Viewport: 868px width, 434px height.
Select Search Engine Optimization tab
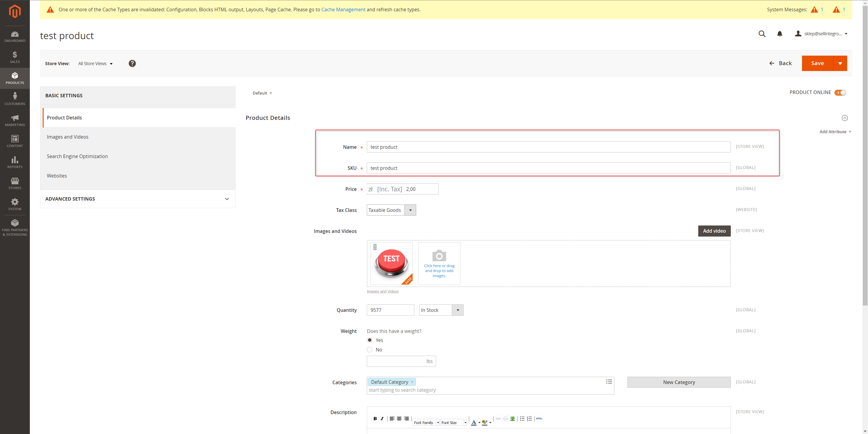139,157
